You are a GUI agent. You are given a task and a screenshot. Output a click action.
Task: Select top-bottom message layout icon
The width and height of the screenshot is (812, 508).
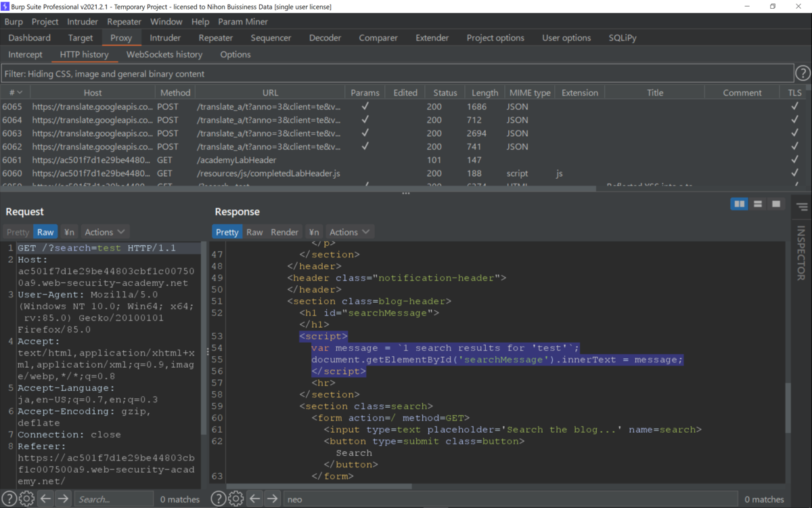tap(758, 204)
